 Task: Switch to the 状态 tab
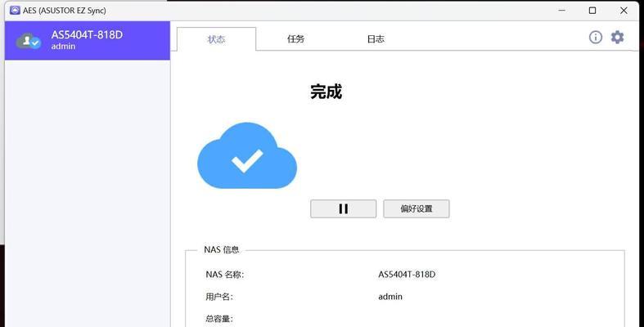tap(216, 39)
